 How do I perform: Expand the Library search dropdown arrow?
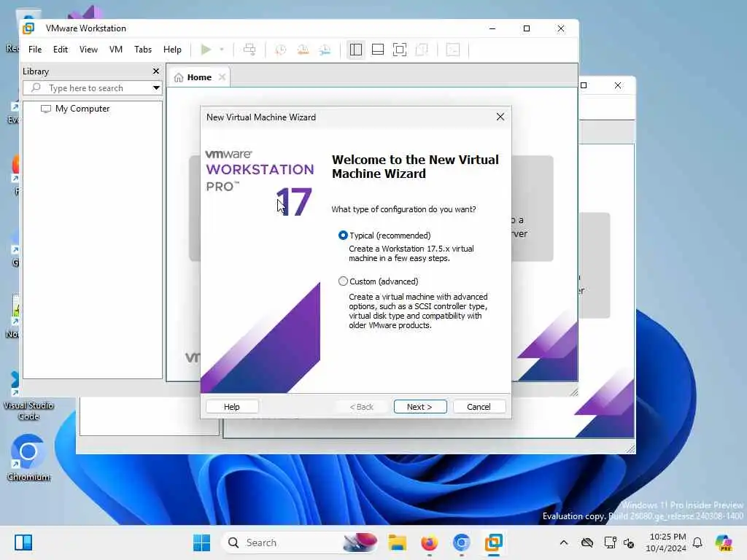click(156, 88)
